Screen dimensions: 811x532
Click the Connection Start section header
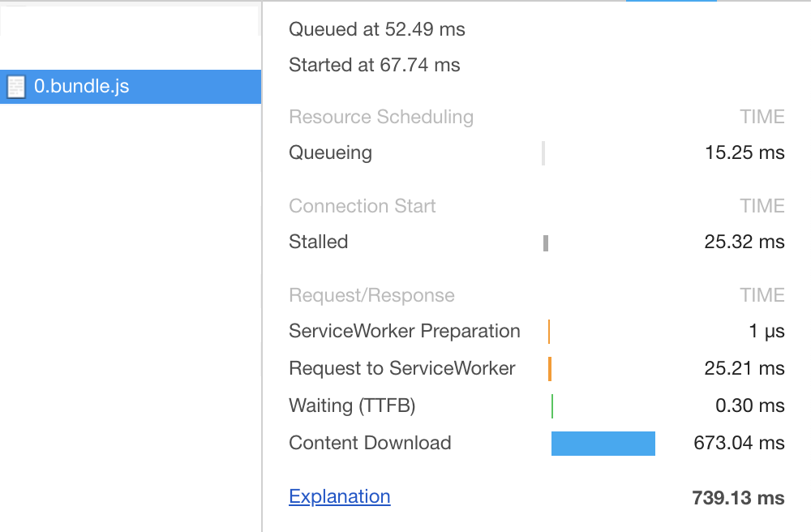363,206
